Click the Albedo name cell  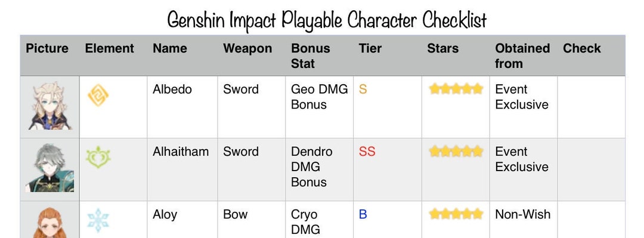[182, 107]
